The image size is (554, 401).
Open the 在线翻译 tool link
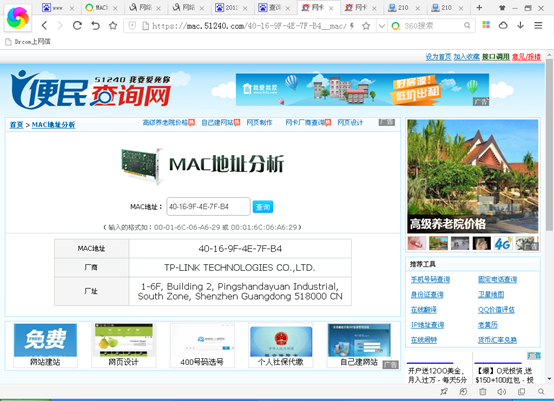point(424,310)
